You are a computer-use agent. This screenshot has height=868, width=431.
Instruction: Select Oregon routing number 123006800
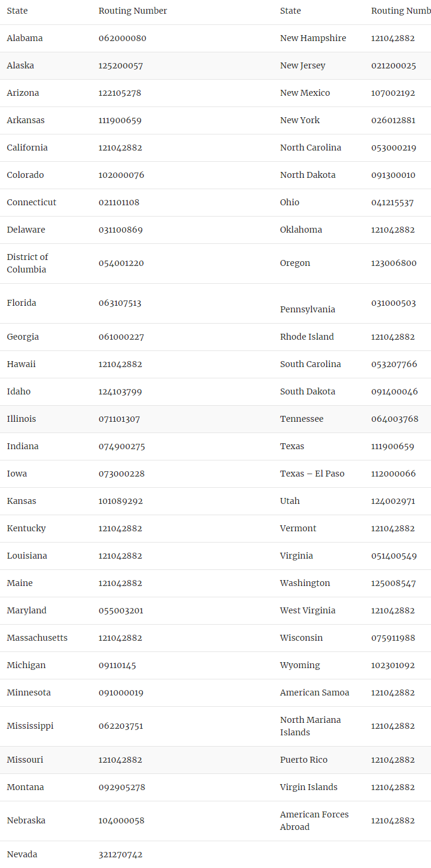click(393, 263)
